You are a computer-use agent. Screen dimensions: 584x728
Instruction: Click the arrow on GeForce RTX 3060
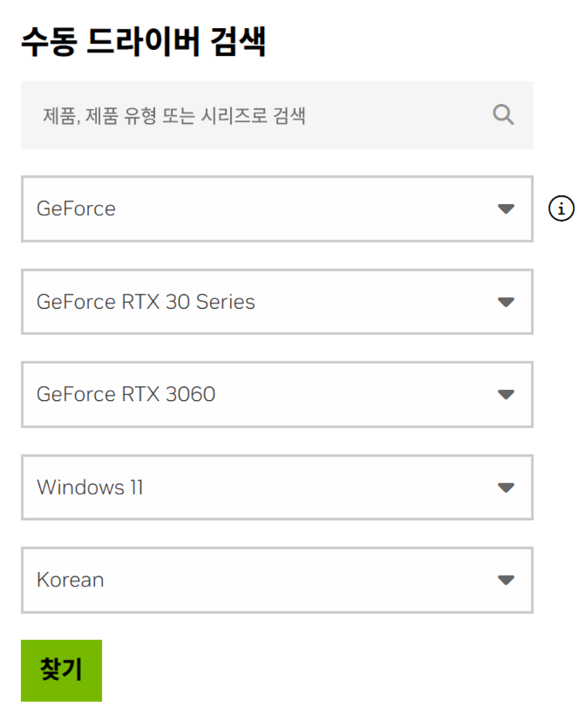click(505, 395)
